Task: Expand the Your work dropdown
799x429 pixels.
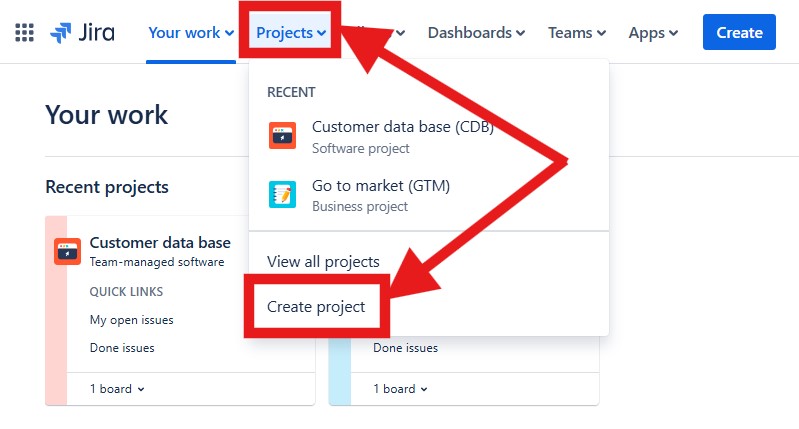Action: pos(191,33)
